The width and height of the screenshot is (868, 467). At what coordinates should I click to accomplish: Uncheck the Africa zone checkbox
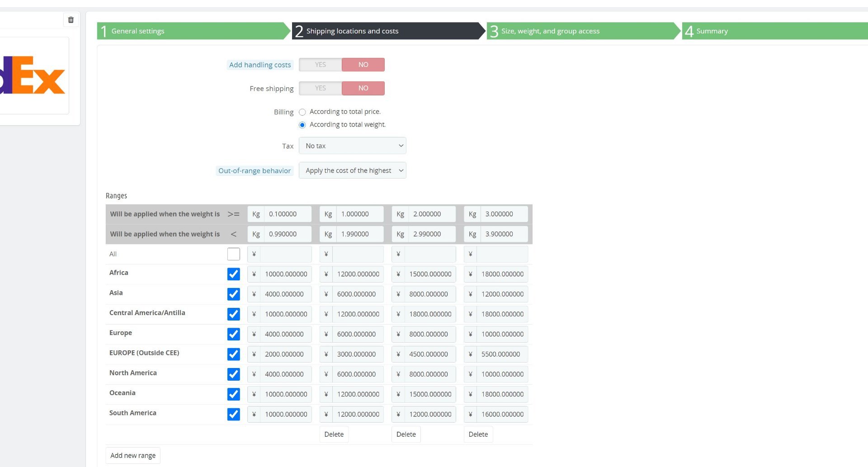click(x=234, y=274)
